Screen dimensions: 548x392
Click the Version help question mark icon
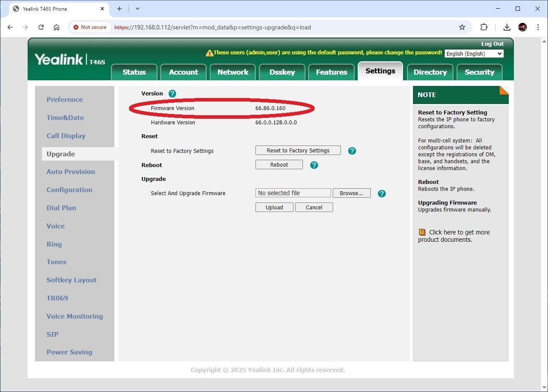173,93
